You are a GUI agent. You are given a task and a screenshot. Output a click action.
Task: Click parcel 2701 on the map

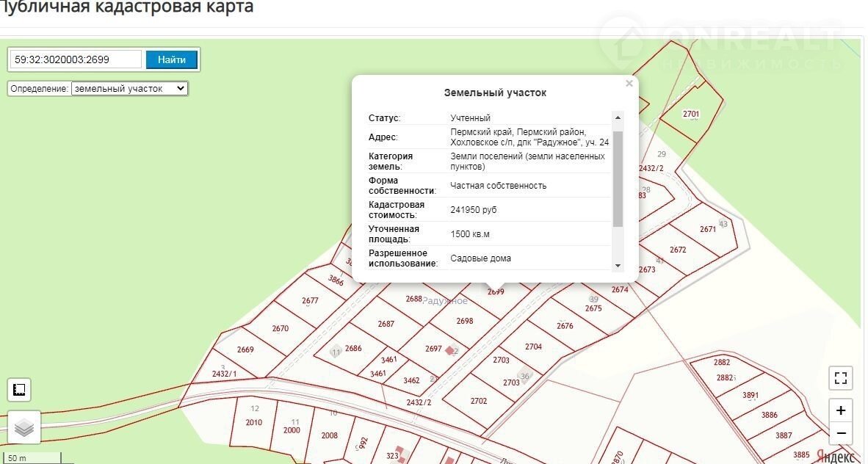tap(691, 114)
